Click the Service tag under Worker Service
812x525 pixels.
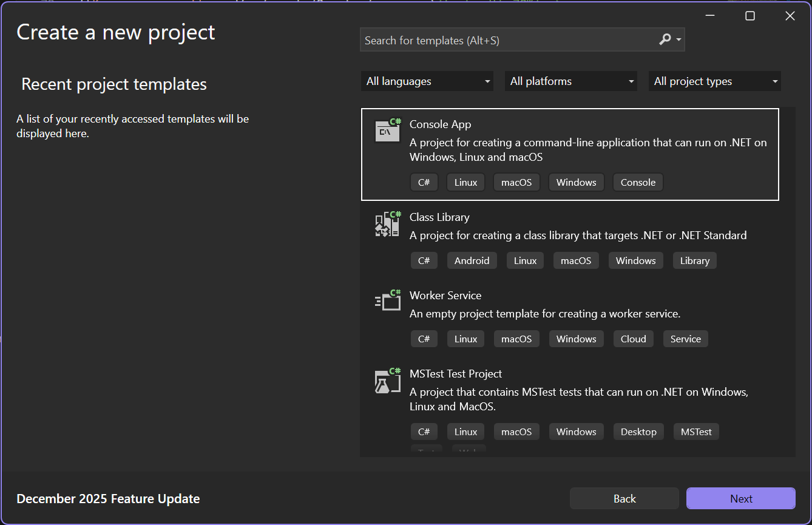pyautogui.click(x=686, y=339)
